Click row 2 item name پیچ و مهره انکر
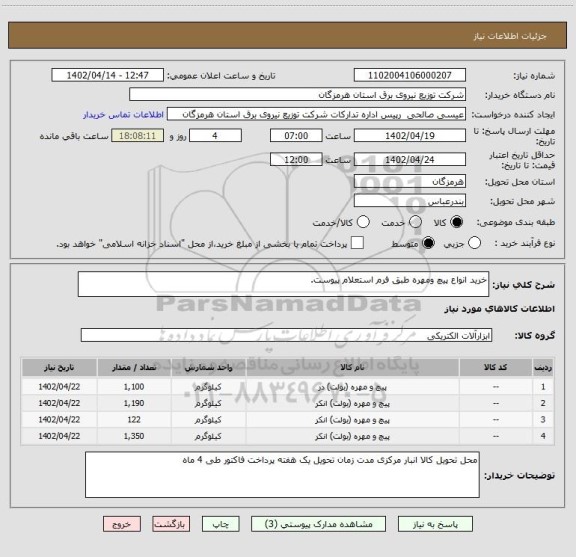This screenshot has width=576, height=557. [x=352, y=403]
